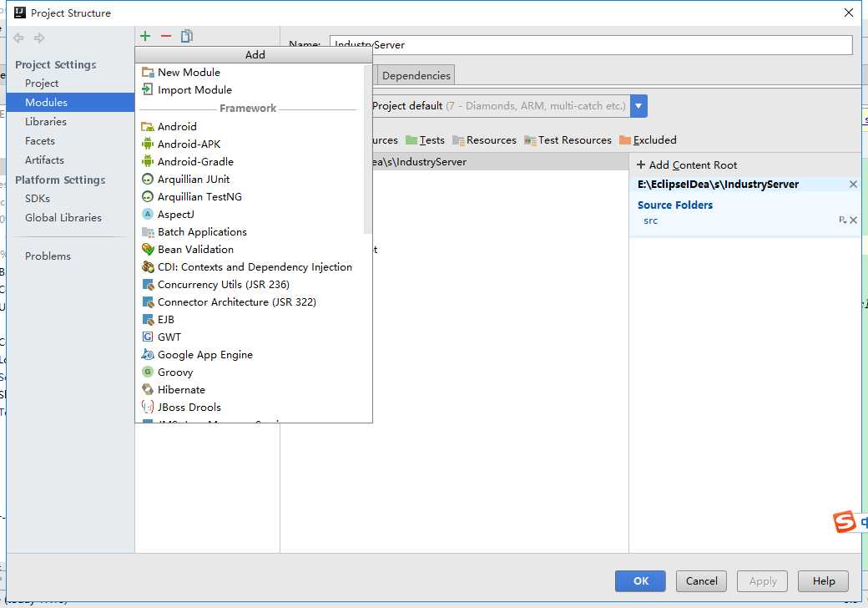Click the Copy module icon
The width and height of the screenshot is (868, 608).
click(187, 36)
